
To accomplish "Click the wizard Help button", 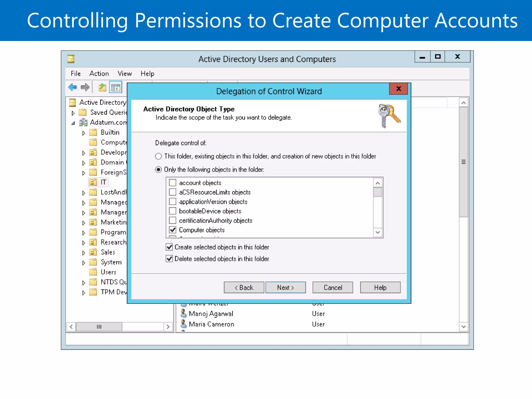I will tap(380, 288).
